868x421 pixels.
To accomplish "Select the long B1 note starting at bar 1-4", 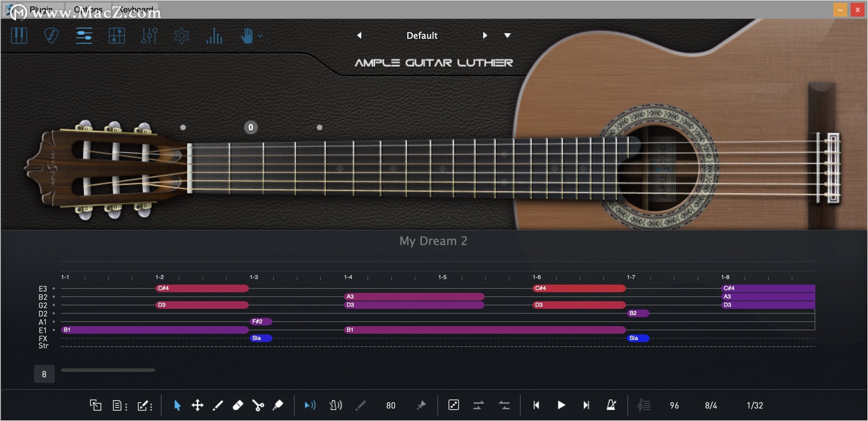I will (485, 330).
